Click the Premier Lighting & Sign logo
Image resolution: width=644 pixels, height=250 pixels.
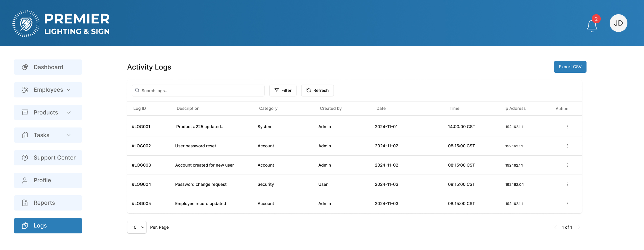[x=61, y=24]
